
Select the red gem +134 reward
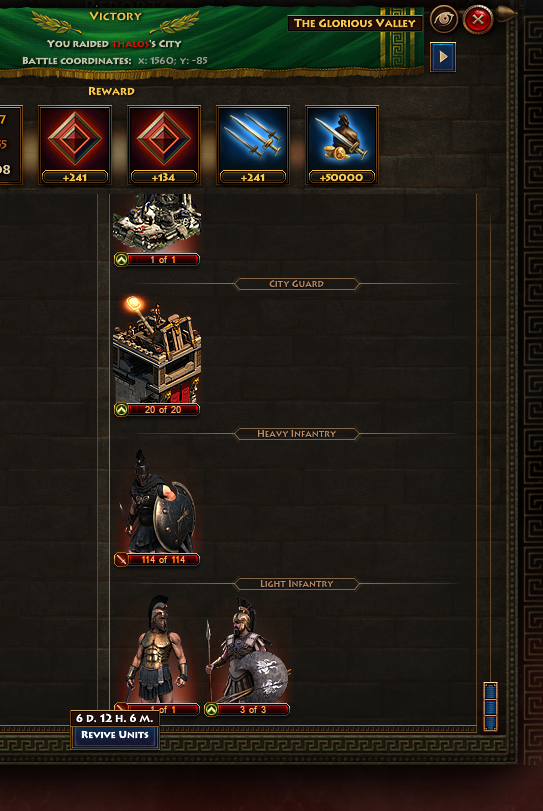[164, 145]
